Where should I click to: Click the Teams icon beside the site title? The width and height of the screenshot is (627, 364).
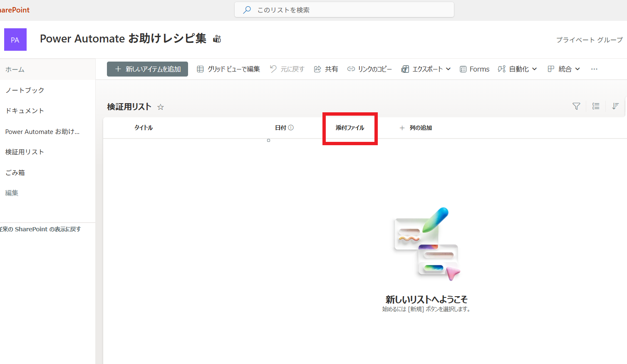pyautogui.click(x=216, y=38)
